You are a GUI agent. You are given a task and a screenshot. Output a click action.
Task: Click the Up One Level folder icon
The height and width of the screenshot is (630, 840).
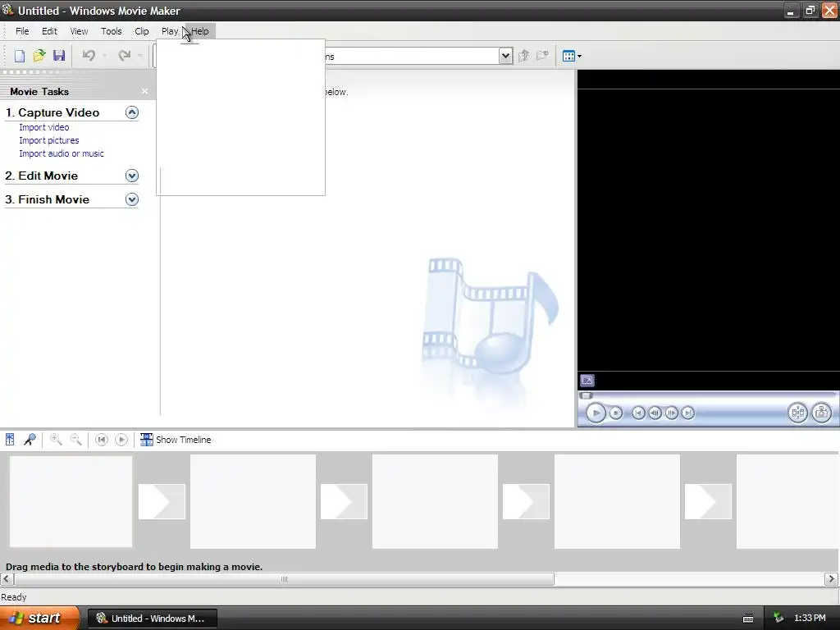524,56
